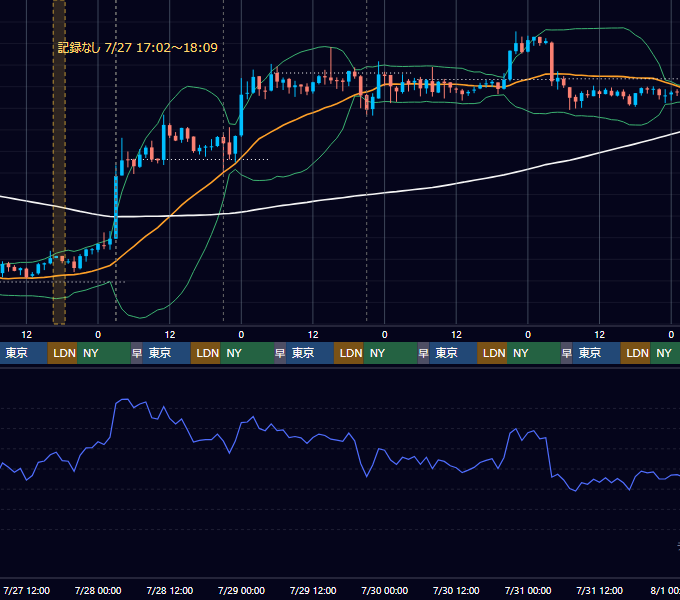Select the LDN session block for 7/28

pos(206,353)
